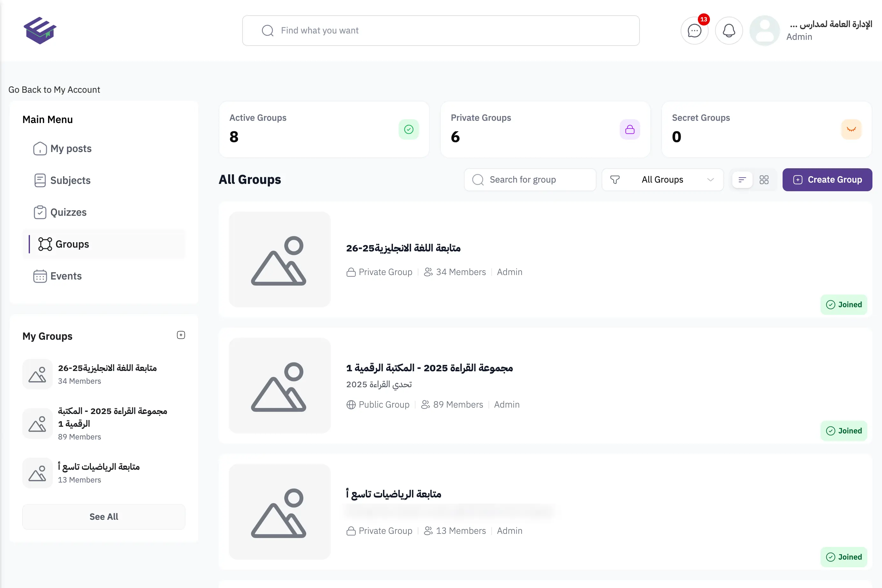Image resolution: width=882 pixels, height=588 pixels.
Task: Open the thumbnail of the 13 Members group card
Action: 280,512
